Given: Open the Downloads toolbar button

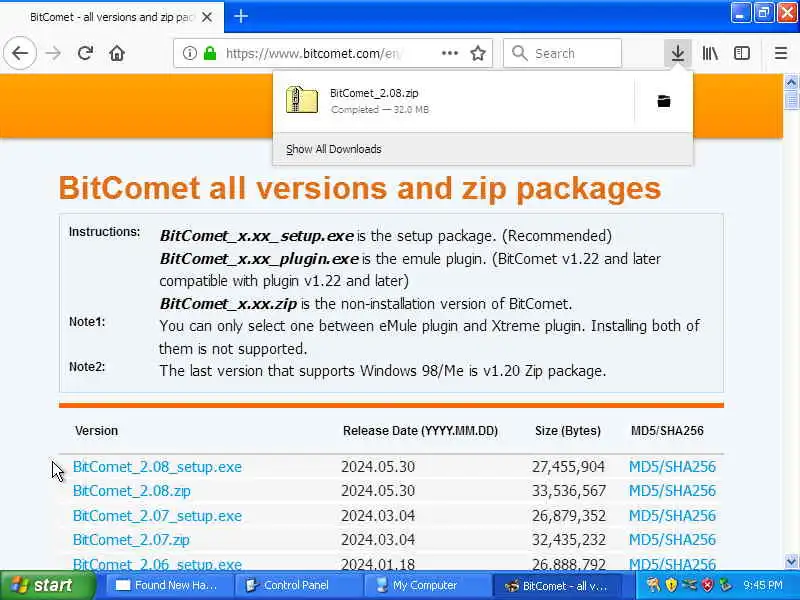Looking at the screenshot, I should 678,53.
